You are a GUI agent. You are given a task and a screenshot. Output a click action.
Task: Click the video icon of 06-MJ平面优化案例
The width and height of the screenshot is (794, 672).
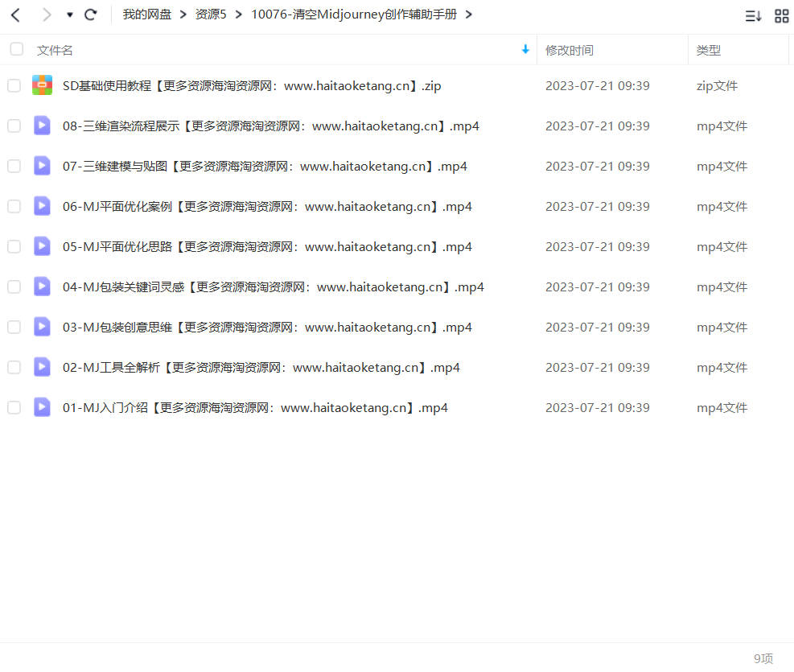coord(42,205)
